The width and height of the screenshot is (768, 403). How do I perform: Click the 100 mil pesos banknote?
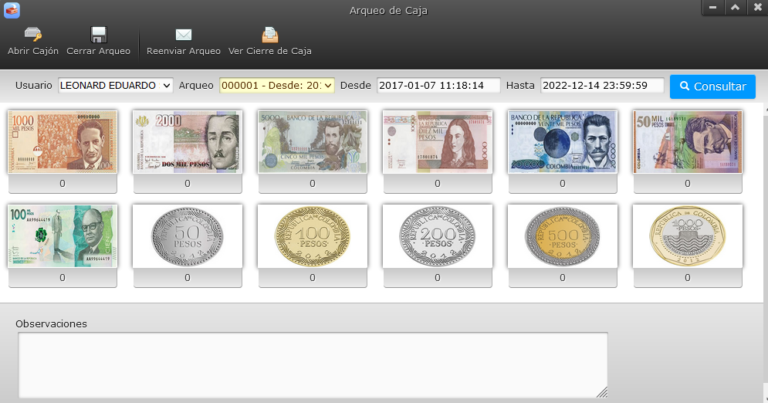[62, 236]
